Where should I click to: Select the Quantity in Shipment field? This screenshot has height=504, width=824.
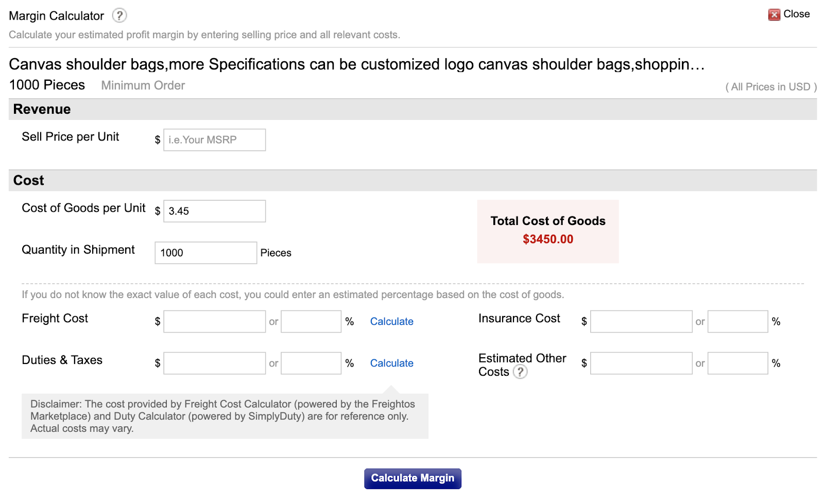tap(205, 253)
